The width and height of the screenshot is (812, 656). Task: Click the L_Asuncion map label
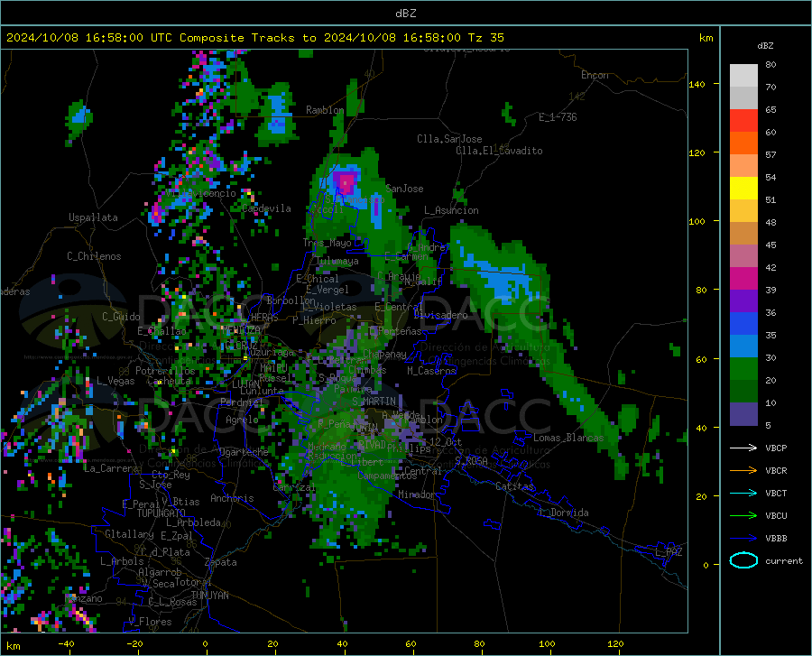point(451,210)
